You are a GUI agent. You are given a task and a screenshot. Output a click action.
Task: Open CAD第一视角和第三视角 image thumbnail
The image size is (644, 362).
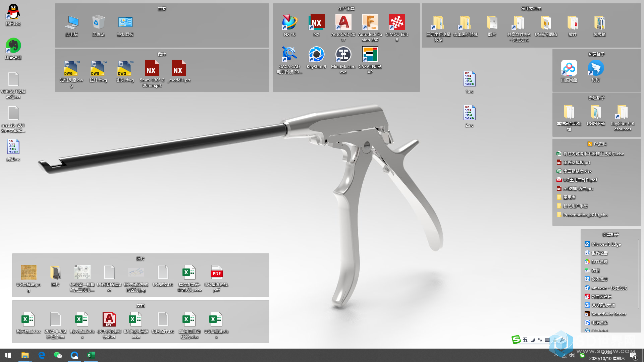[x=82, y=278]
